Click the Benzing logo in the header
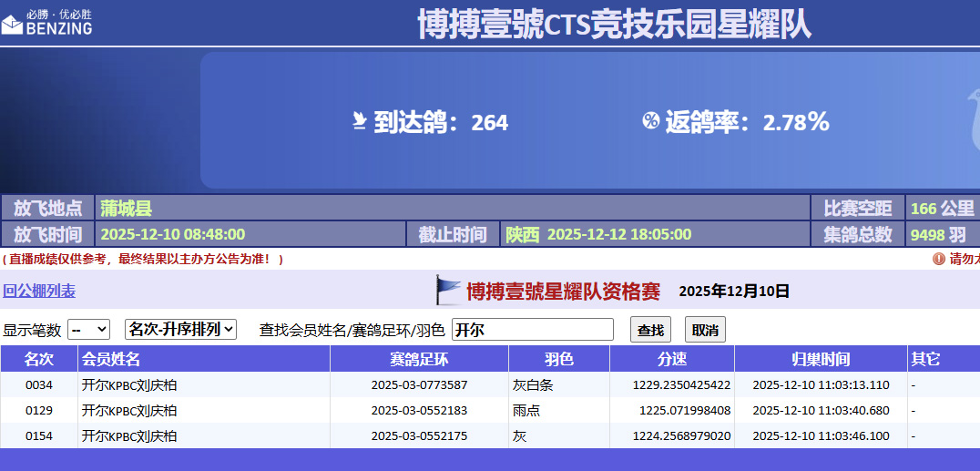 (x=46, y=22)
